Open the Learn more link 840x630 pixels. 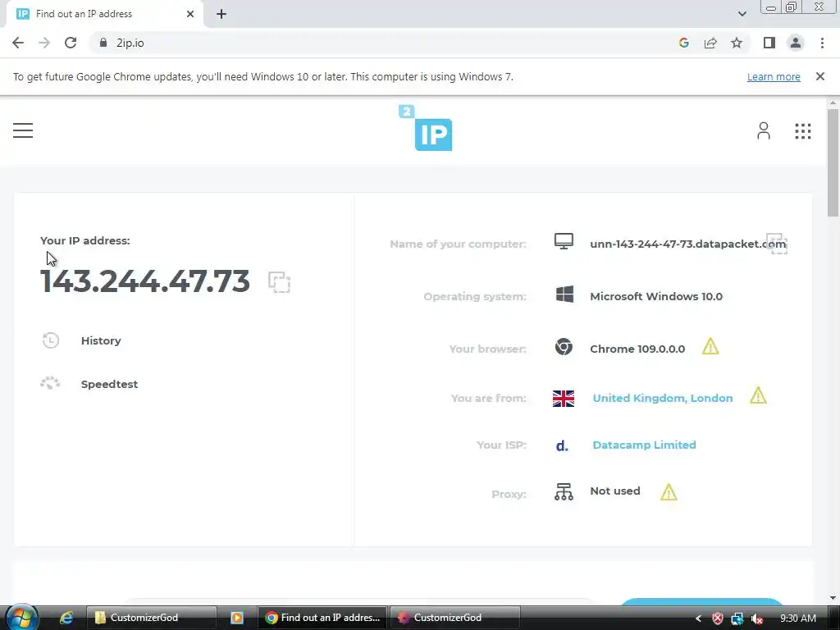point(774,76)
